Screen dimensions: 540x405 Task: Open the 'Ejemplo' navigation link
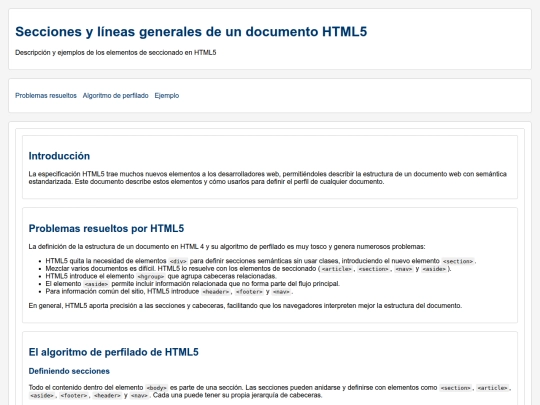tap(167, 95)
